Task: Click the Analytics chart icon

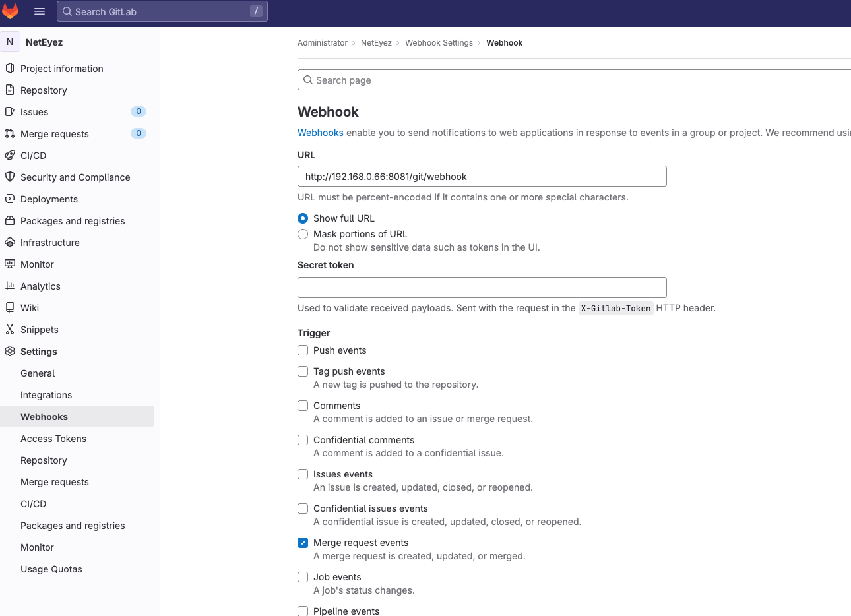Action: (10, 286)
